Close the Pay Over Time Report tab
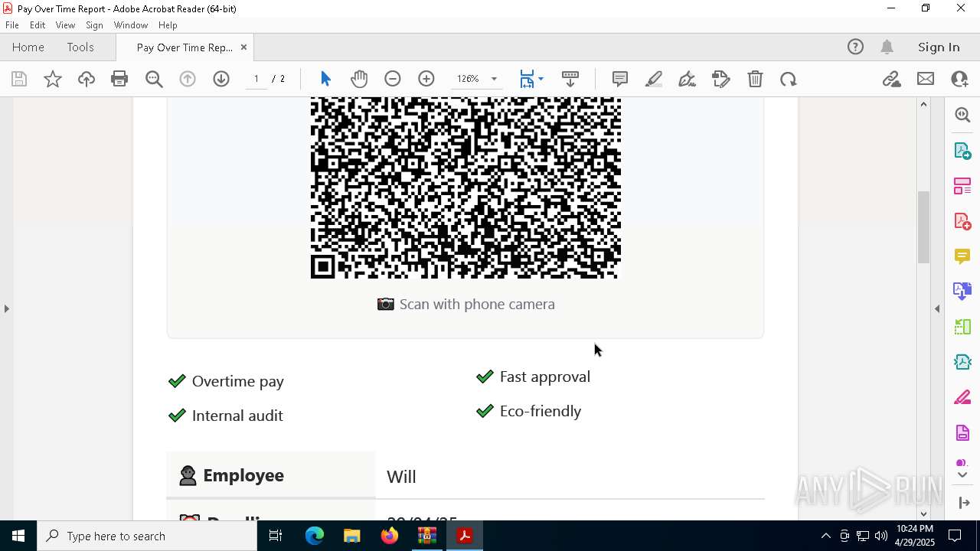This screenshot has width=980, height=551. 243,47
